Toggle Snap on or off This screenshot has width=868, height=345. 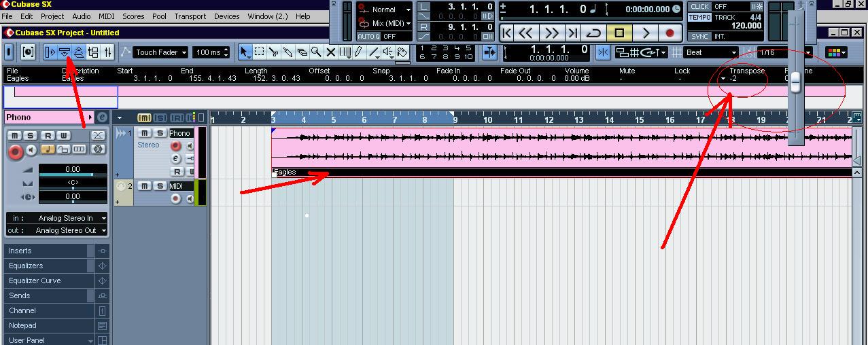pyautogui.click(x=603, y=52)
